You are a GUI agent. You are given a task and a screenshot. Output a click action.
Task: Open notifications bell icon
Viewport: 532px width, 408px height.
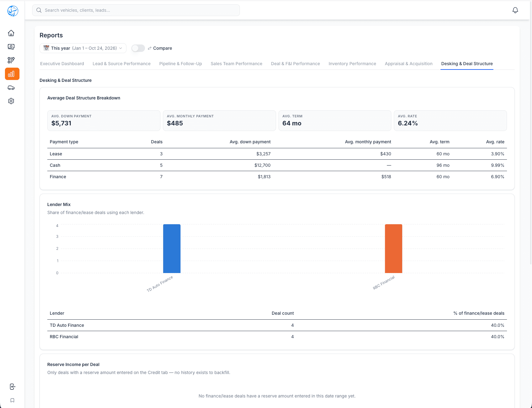click(x=515, y=10)
